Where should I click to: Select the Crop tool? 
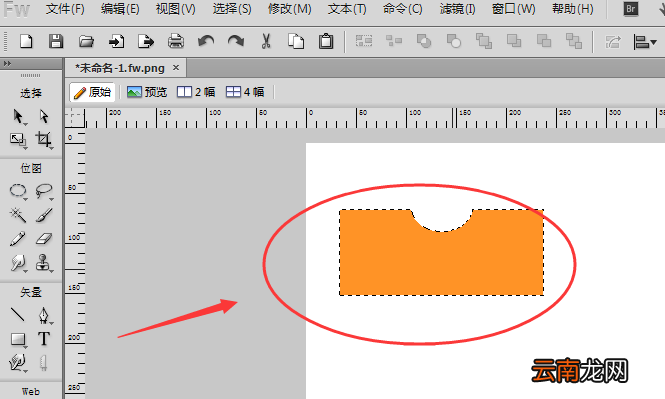coord(44,140)
